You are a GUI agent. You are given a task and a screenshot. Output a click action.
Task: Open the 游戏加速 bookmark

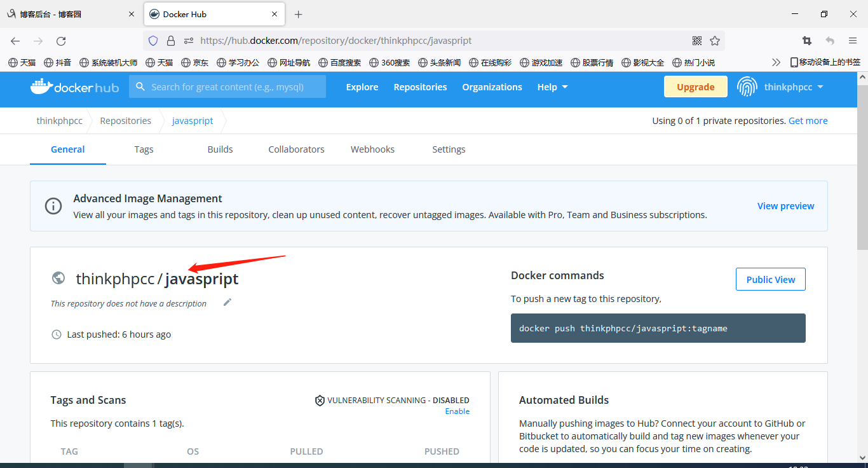click(541, 62)
